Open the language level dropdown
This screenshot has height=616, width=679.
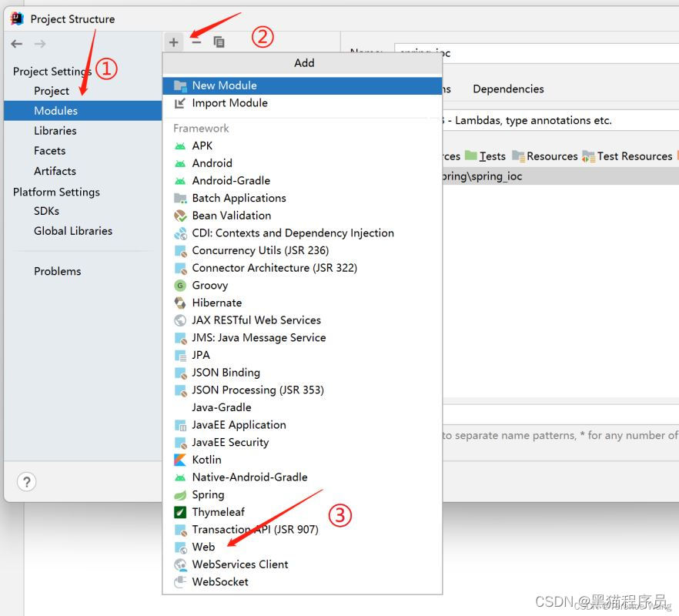[561, 120]
